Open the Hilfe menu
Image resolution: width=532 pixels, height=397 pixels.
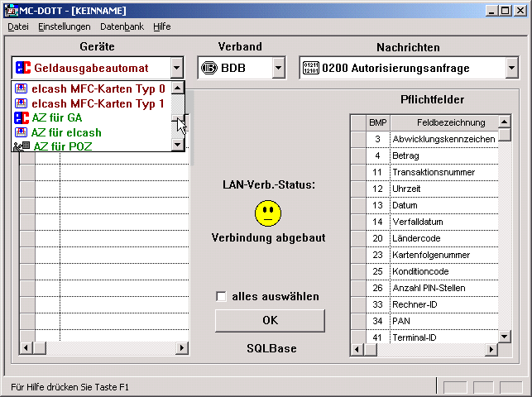point(162,26)
